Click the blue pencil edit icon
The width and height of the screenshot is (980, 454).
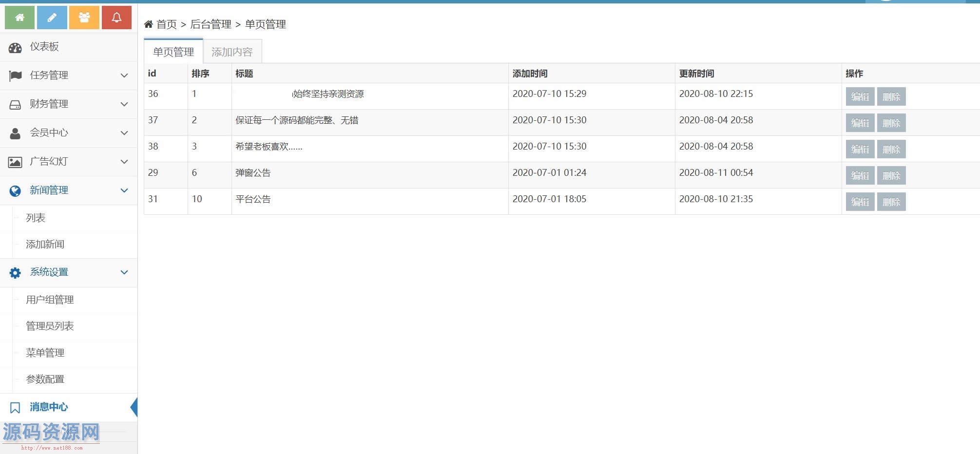click(52, 18)
